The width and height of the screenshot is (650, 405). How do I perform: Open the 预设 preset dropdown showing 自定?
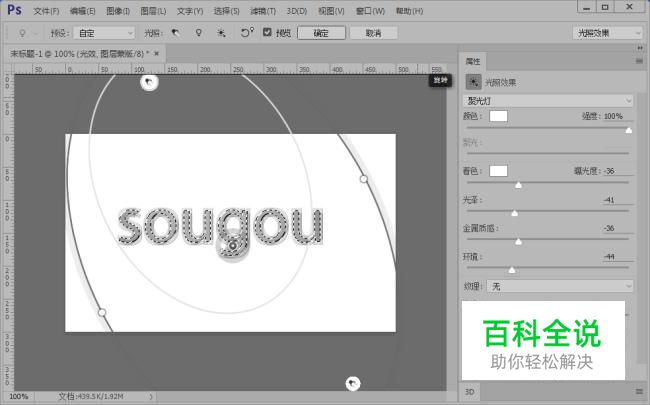[x=105, y=33]
